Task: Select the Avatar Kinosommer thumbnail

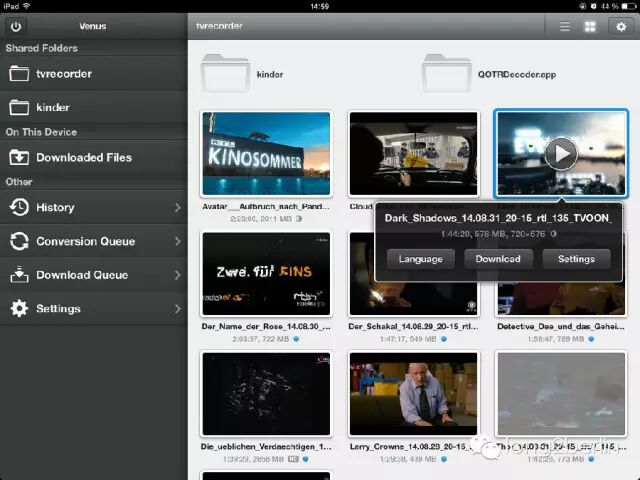Action: [x=267, y=153]
